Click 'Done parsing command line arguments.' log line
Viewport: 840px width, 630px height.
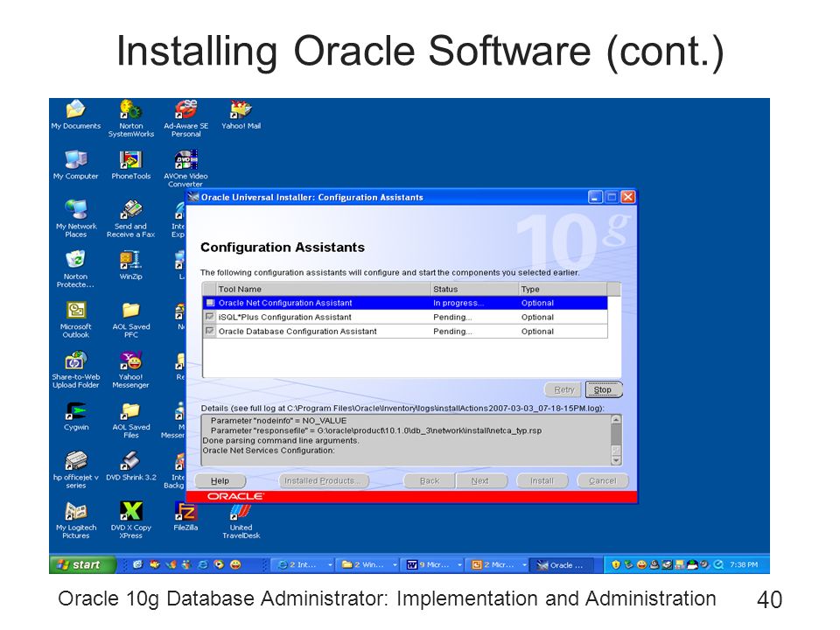[281, 440]
